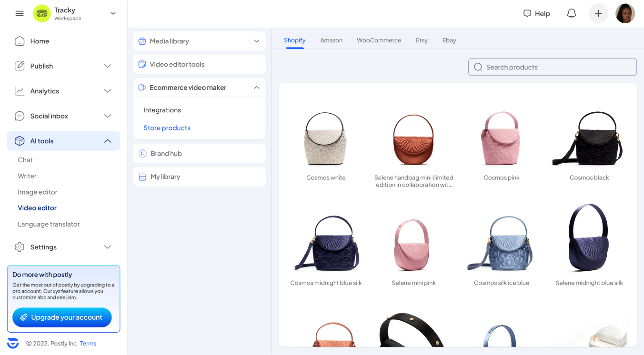Select Selene midnight blue silk thumbnail
The height and width of the screenshot is (355, 644).
click(x=589, y=237)
